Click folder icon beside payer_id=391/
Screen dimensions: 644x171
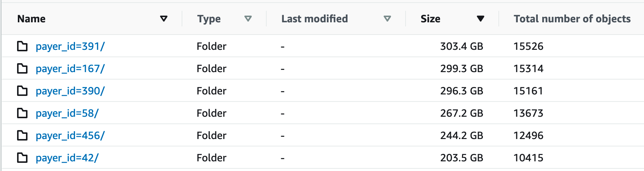[22, 46]
